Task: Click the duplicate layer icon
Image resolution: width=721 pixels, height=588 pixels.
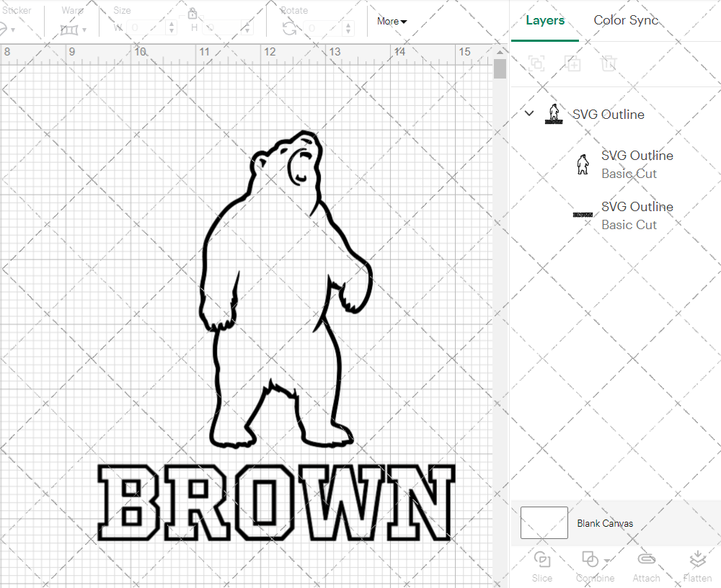Action: 573,63
